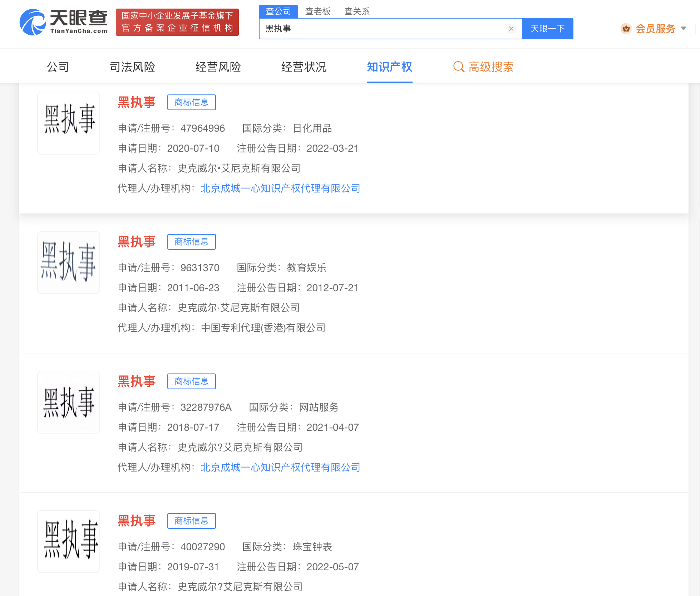This screenshot has height=596, width=700.
Task: Click 商标信息 tag on the 32287976A entry
Action: click(192, 381)
